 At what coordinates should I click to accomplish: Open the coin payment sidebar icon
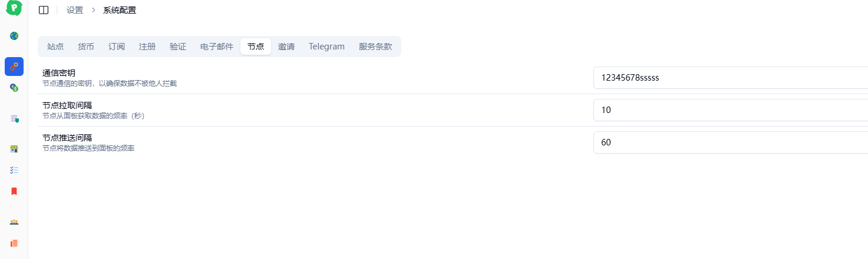[14, 88]
